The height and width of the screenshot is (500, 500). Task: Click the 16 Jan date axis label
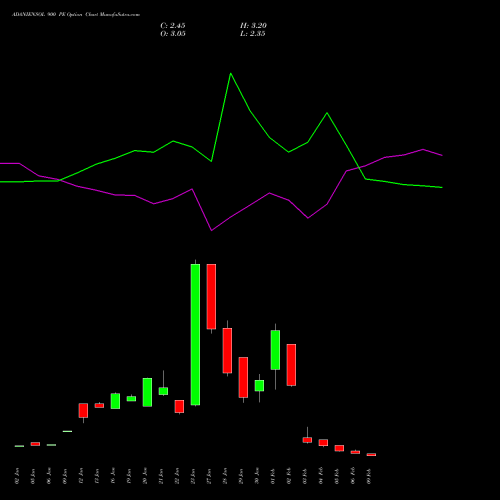113,476
